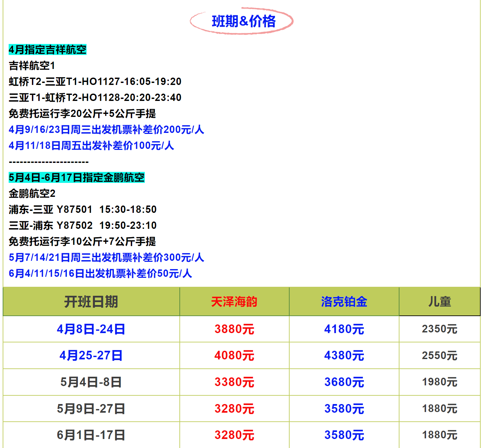Select the highlighted 4月指定吉祥航空 heading

click(48, 50)
